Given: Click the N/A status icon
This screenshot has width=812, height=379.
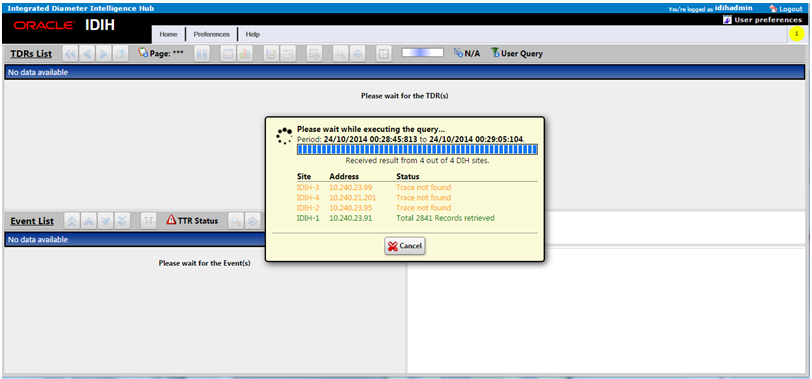Looking at the screenshot, I should (x=458, y=53).
